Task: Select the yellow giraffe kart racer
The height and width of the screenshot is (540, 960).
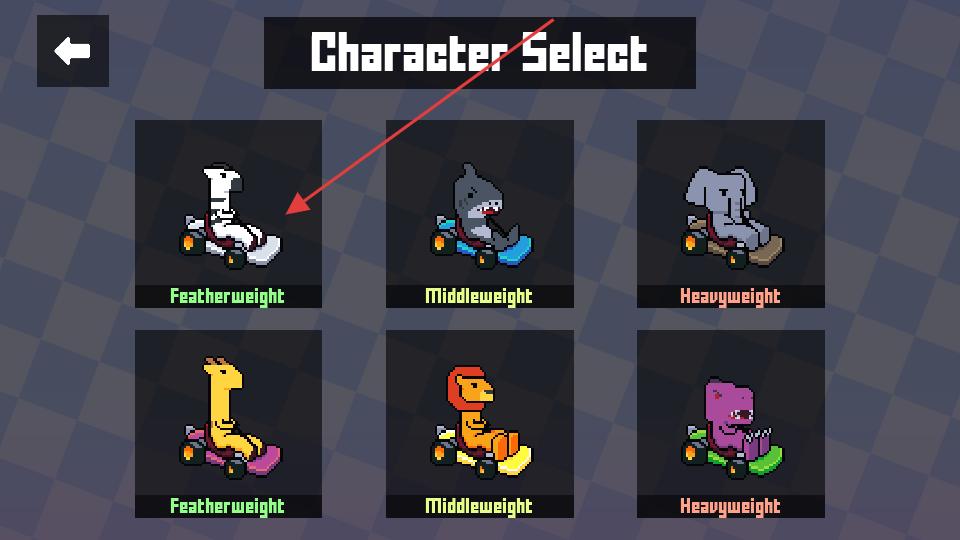Action: coord(228,424)
